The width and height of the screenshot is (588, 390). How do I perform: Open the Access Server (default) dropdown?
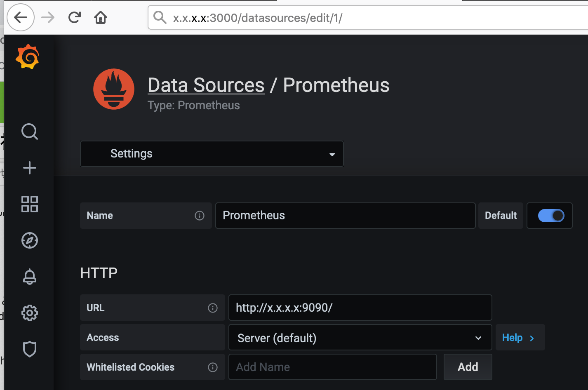click(x=360, y=338)
